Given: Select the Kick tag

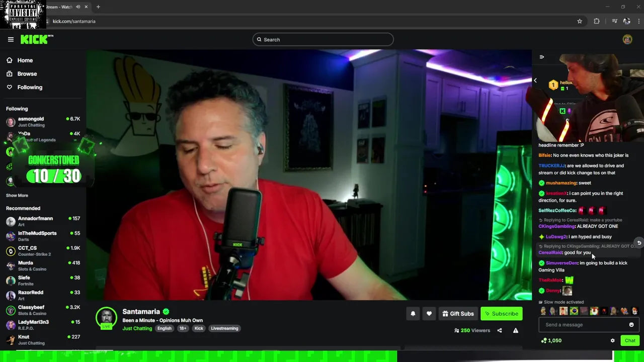Looking at the screenshot, I should pyautogui.click(x=199, y=328).
